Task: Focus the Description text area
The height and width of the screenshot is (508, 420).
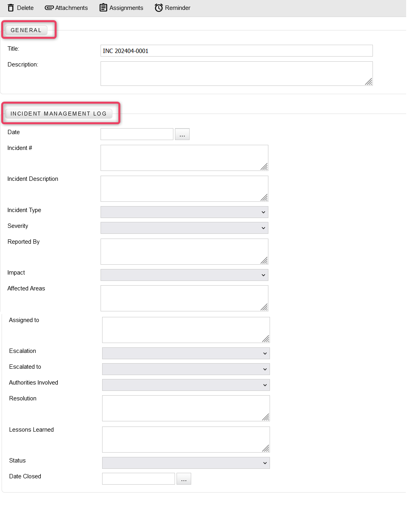Action: coord(237,74)
